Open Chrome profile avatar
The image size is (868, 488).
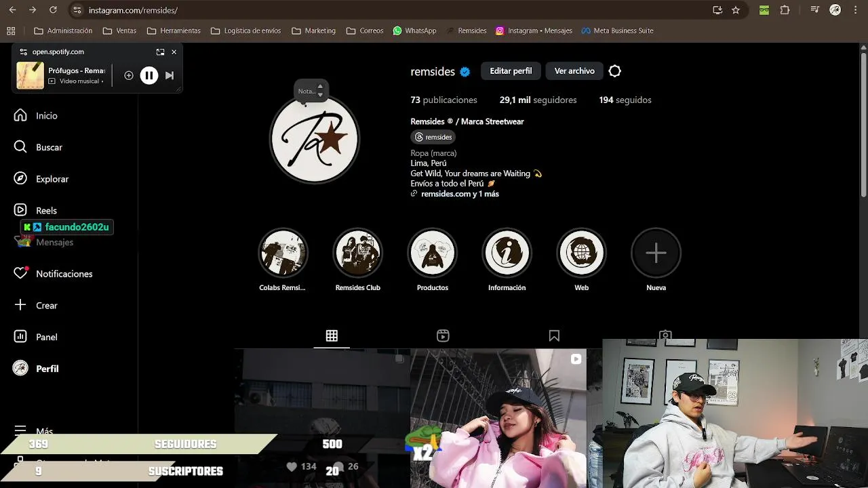(x=835, y=10)
